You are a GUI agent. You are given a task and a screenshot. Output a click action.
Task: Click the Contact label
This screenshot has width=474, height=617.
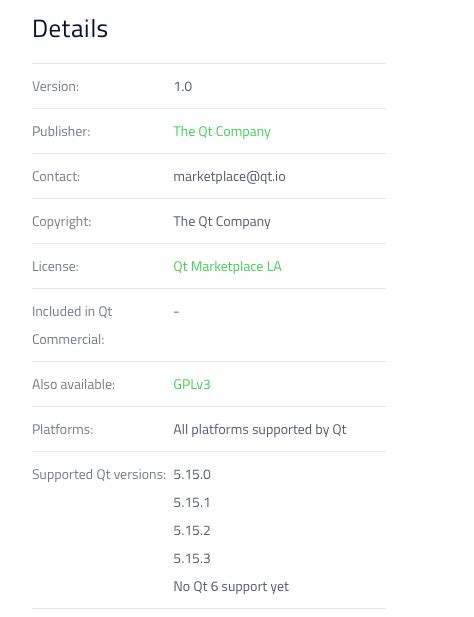pyautogui.click(x=56, y=177)
